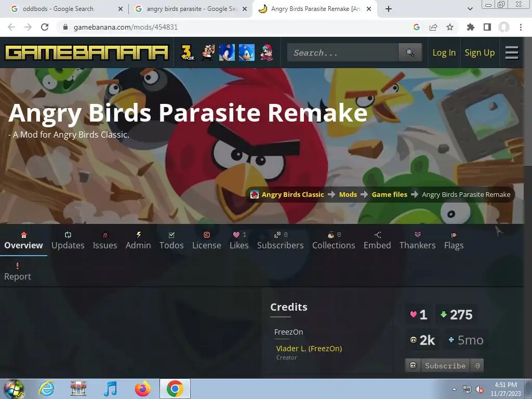Open Angry Birds Classic breadcrumb link
This screenshot has width=532, height=399.
click(x=292, y=194)
